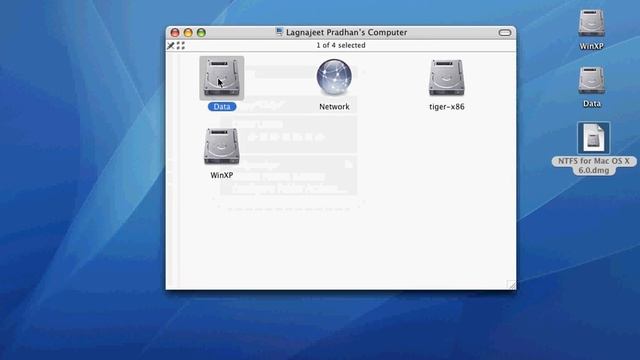Click the 'Network' label text
Screen dimensions: 640x360
[x=334, y=107]
